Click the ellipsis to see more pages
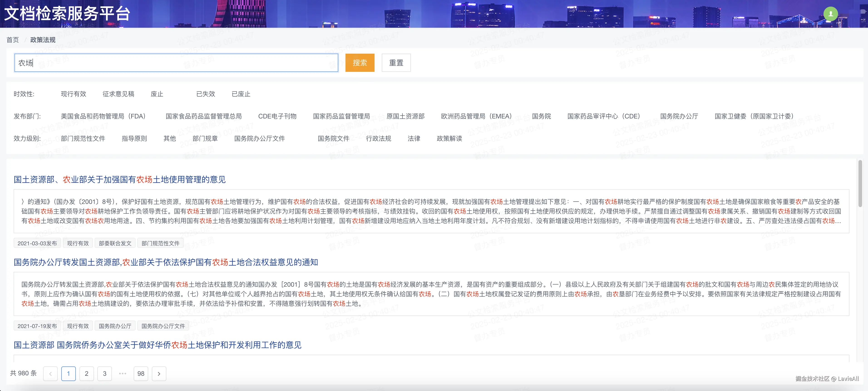The width and height of the screenshot is (868, 391). click(123, 374)
